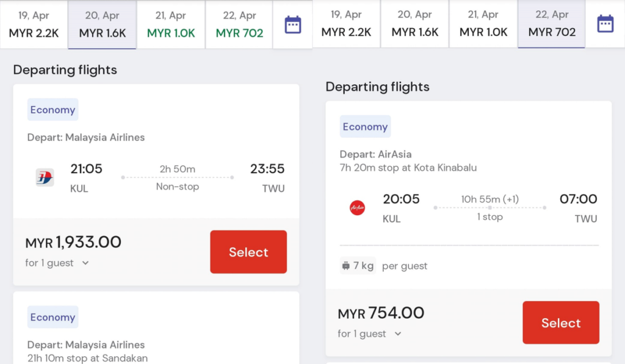Expand guest dropdown under MYR 1,933.00
This screenshot has height=364, width=625.
[85, 263]
